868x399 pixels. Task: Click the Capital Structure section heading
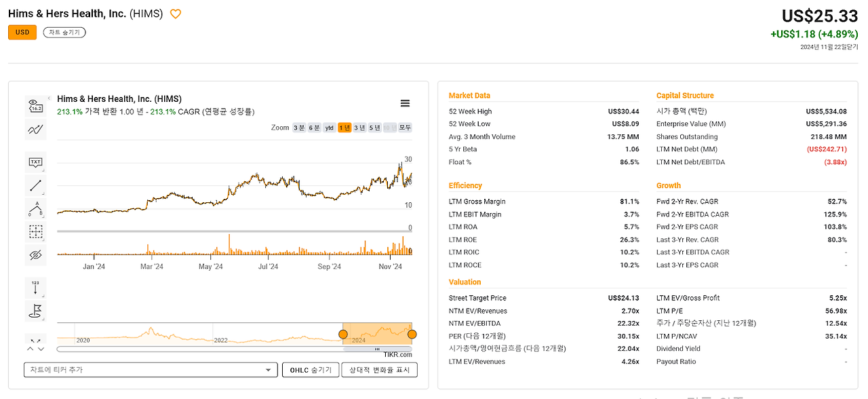685,96
